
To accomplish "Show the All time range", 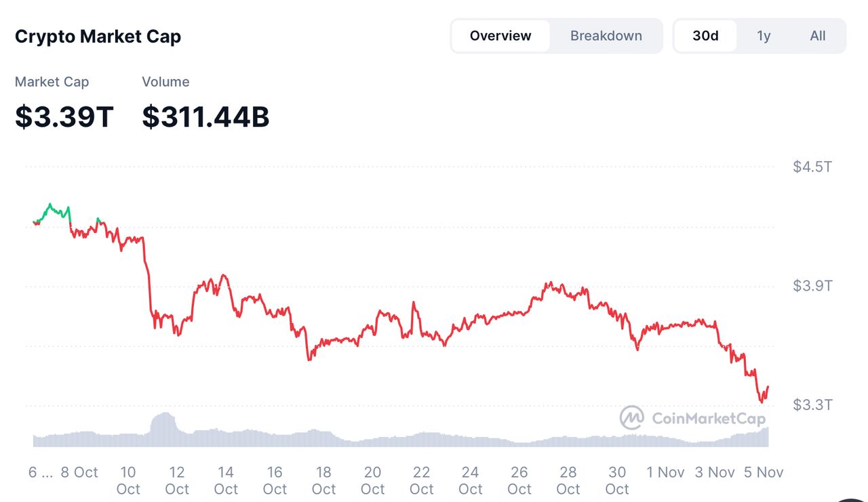I will click(x=818, y=36).
